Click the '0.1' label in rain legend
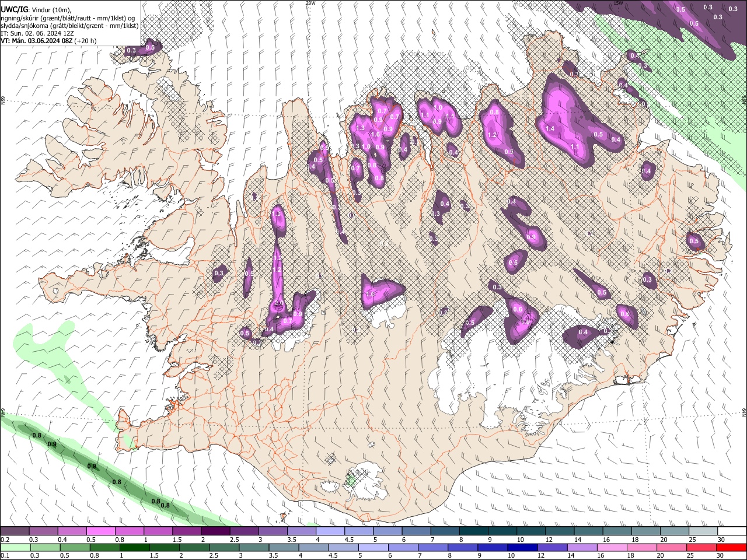747x560 pixels. 5,556
